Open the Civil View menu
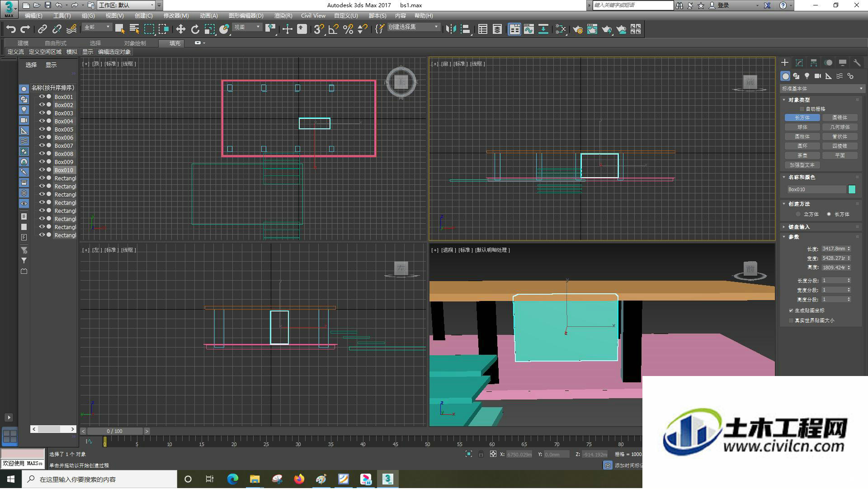 (x=313, y=16)
